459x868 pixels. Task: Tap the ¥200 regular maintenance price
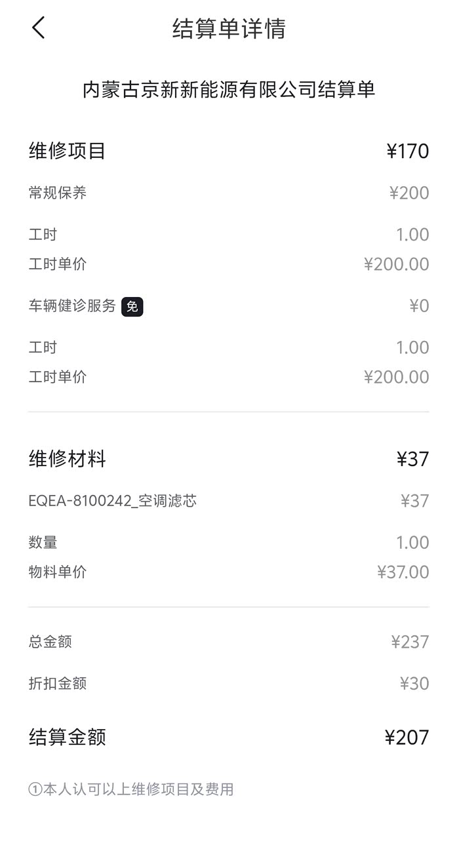click(x=409, y=193)
